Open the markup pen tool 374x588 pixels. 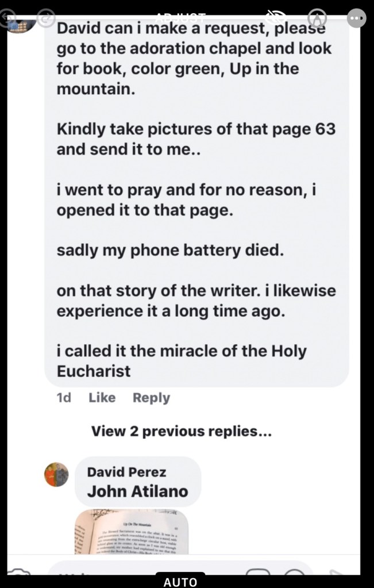pyautogui.click(x=317, y=18)
